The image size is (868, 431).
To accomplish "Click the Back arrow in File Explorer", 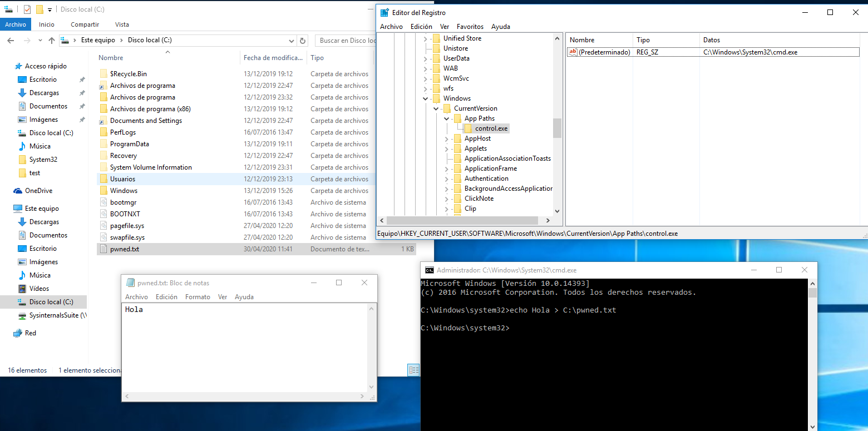I will pos(11,41).
